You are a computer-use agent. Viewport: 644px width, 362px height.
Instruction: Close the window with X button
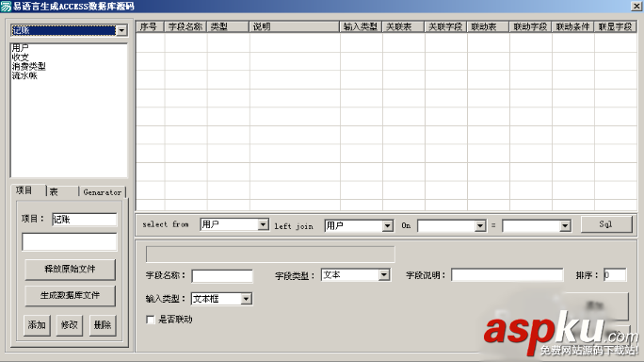(637, 6)
